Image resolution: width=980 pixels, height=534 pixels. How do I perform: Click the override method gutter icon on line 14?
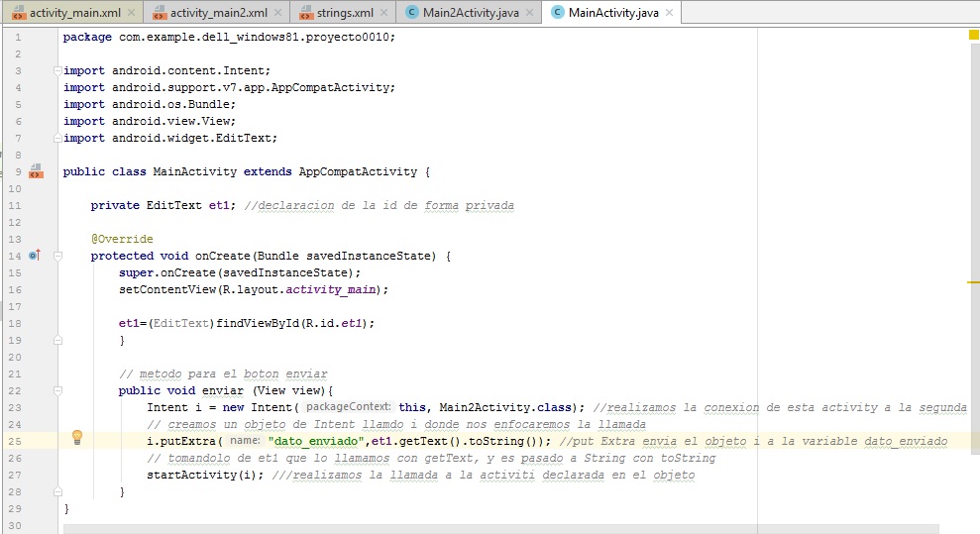click(x=34, y=256)
